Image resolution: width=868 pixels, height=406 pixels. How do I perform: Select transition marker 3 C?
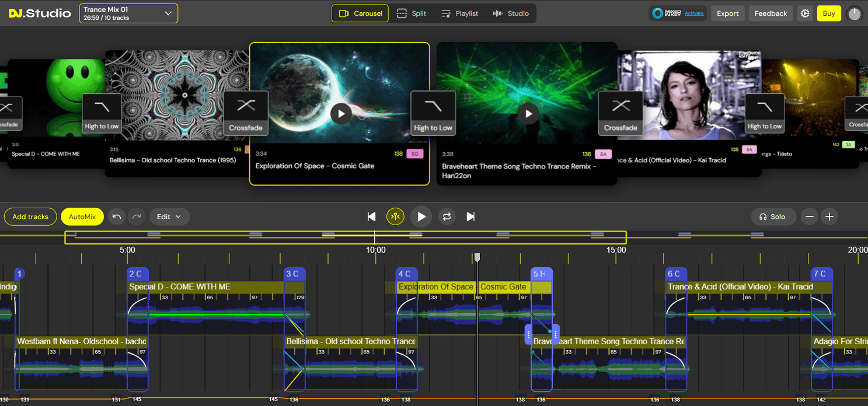pyautogui.click(x=294, y=274)
